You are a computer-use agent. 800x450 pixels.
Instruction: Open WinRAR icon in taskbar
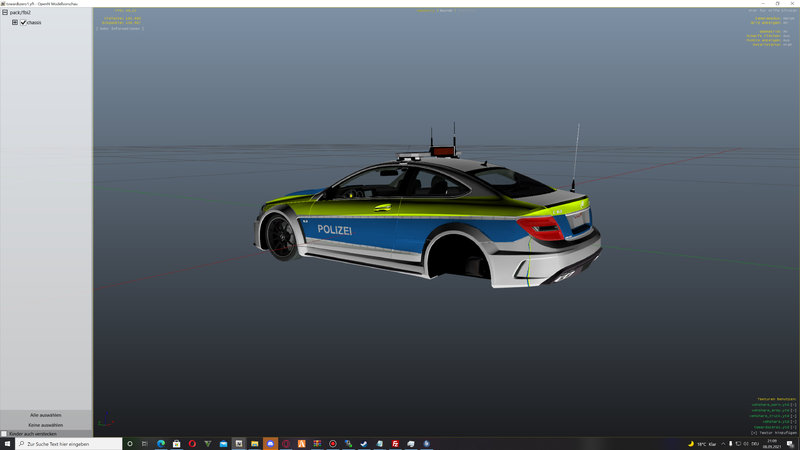pyautogui.click(x=317, y=444)
